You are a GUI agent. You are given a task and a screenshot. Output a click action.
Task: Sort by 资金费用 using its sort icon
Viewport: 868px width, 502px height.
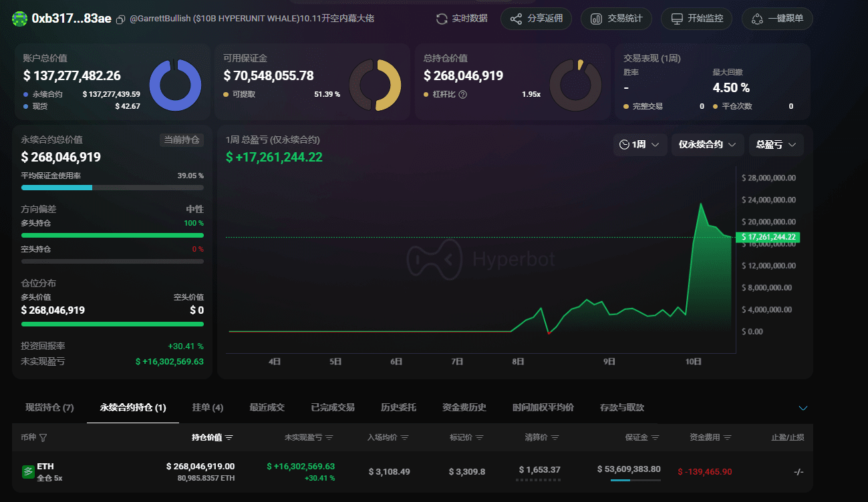point(727,438)
